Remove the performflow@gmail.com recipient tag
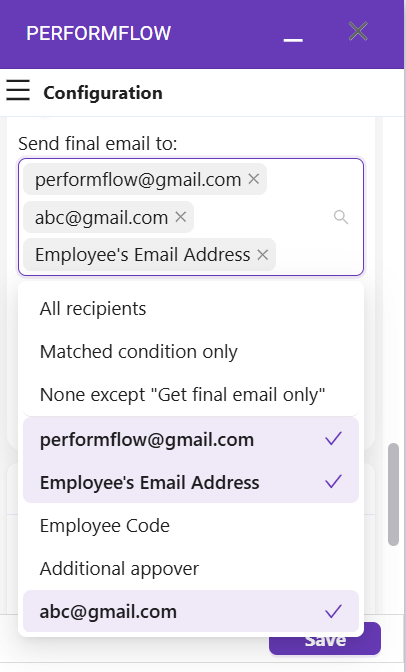Screen dimensions: 406x672 [x=253, y=179]
